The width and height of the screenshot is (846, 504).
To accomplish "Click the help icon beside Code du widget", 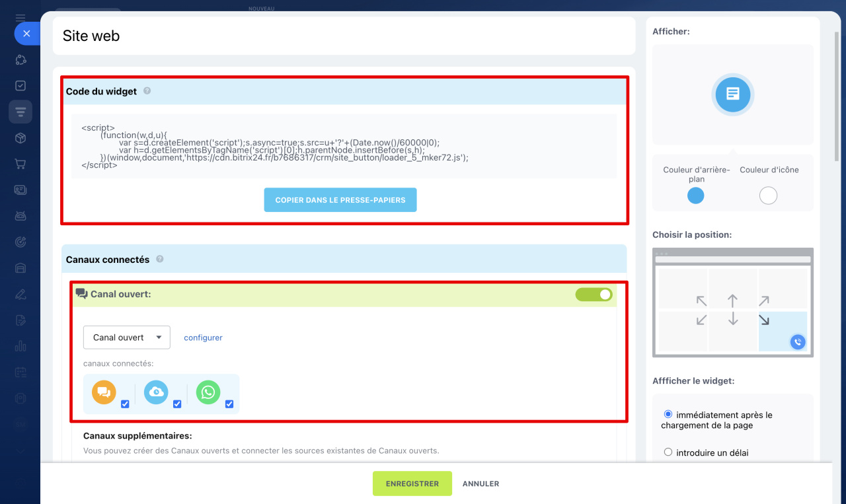I will pyautogui.click(x=147, y=90).
